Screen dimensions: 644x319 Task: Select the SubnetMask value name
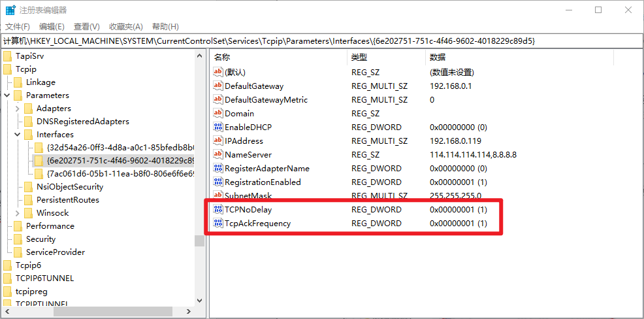248,195
